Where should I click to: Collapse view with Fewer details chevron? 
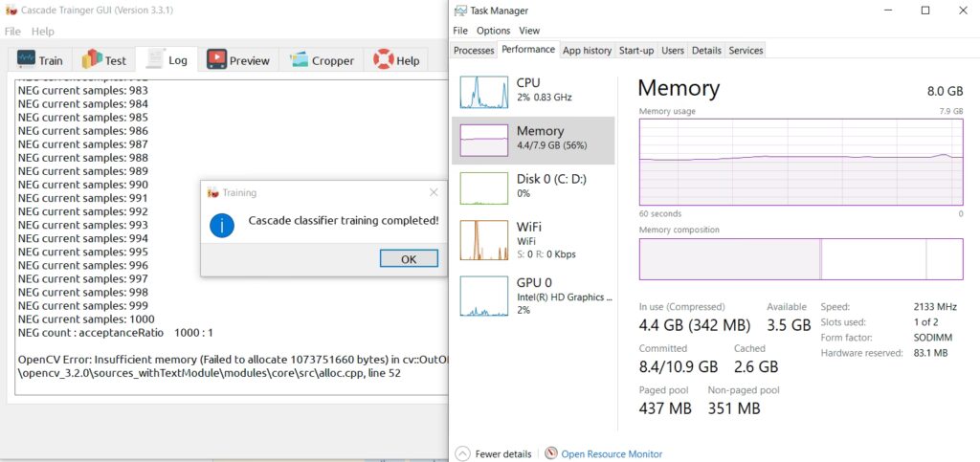point(462,453)
